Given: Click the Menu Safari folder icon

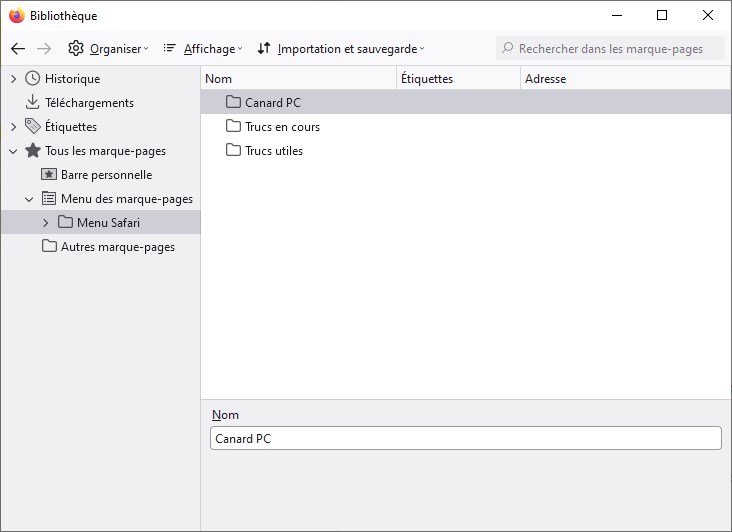Looking at the screenshot, I should click(x=65, y=222).
